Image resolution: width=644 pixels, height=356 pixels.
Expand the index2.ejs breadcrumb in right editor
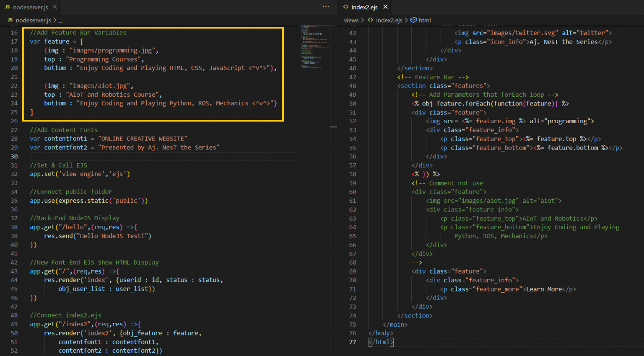pos(389,20)
